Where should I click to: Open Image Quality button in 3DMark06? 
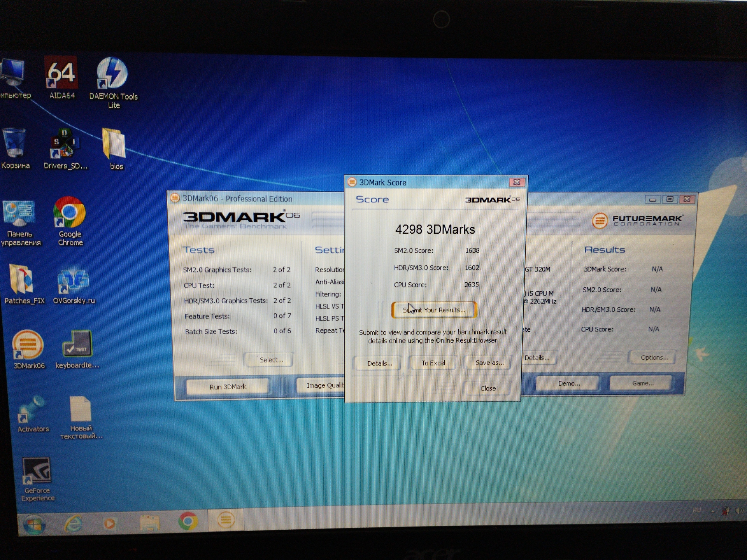tap(321, 385)
